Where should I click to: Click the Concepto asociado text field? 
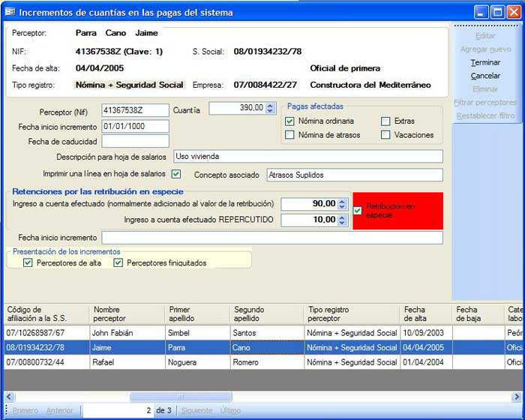(x=354, y=175)
